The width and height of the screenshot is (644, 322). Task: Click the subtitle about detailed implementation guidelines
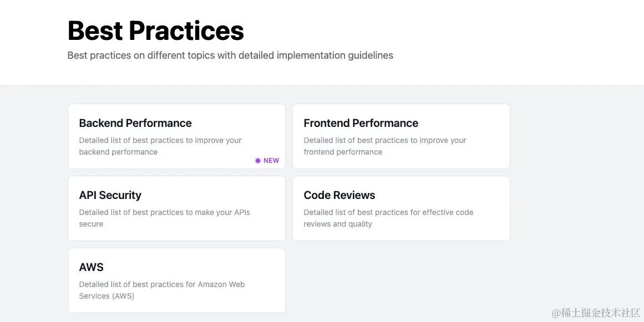click(x=230, y=55)
